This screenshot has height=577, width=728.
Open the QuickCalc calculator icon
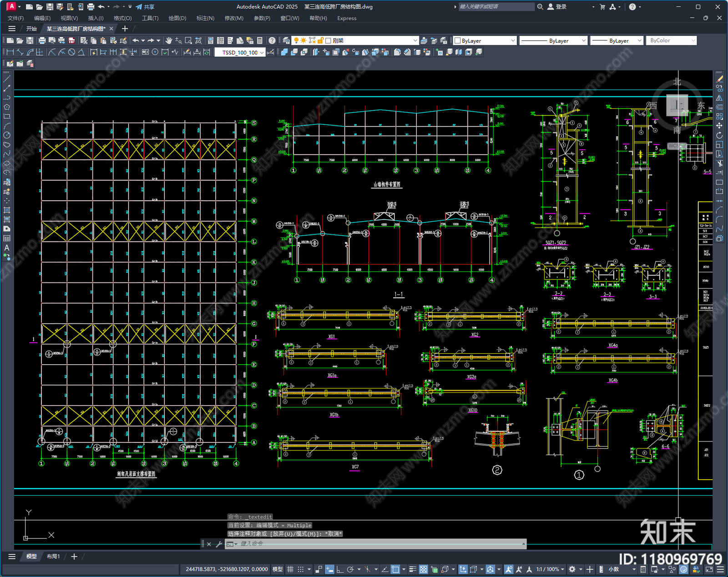tap(260, 40)
